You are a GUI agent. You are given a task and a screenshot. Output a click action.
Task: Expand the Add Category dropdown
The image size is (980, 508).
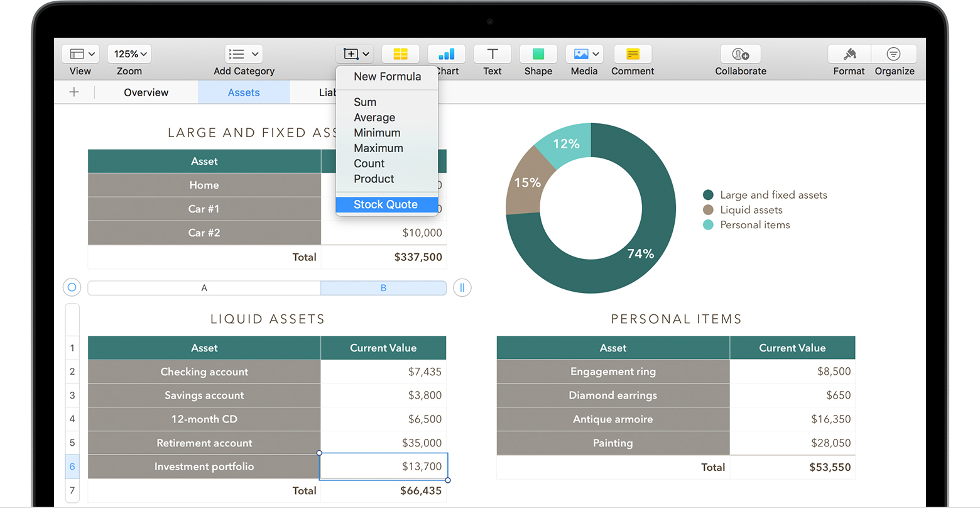(244, 54)
